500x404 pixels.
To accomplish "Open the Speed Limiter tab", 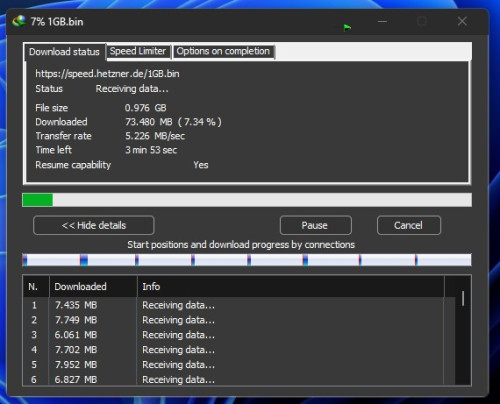I will (138, 51).
